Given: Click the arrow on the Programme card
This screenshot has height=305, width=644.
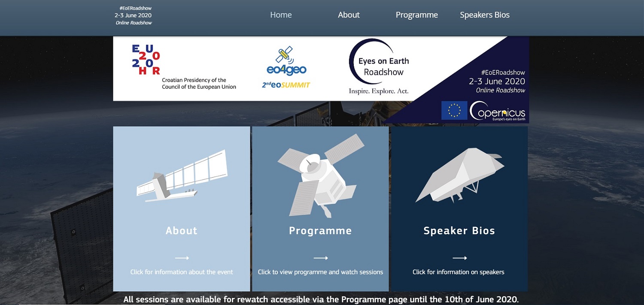Looking at the screenshot, I should point(321,258).
